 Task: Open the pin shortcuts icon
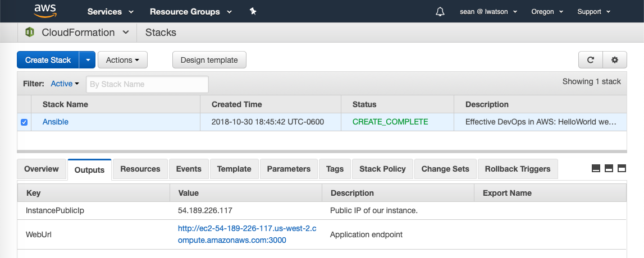click(x=253, y=11)
